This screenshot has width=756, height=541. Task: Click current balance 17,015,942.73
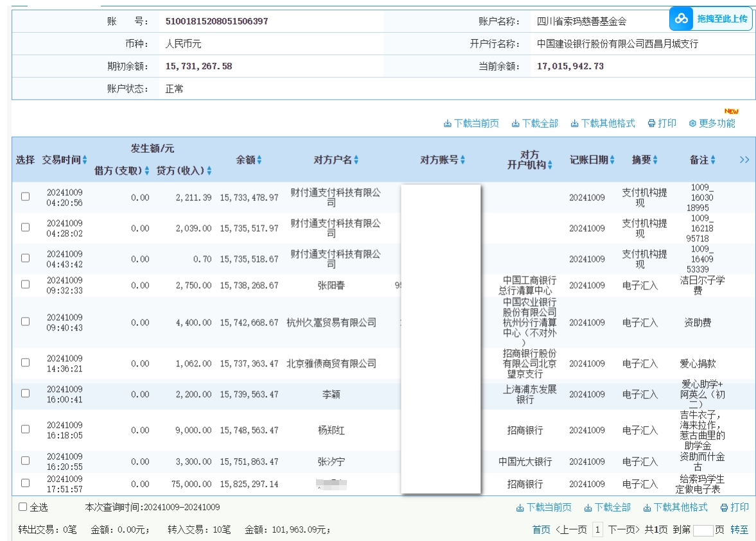click(x=570, y=66)
